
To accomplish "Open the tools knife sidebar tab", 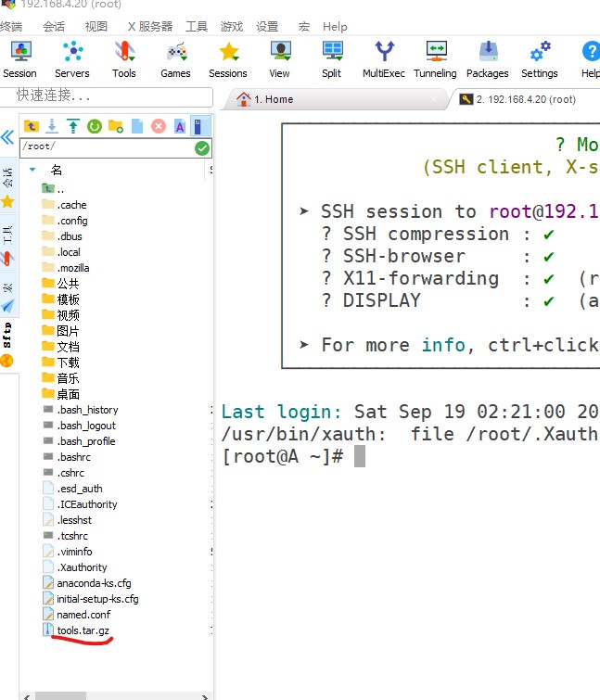I will point(7,259).
